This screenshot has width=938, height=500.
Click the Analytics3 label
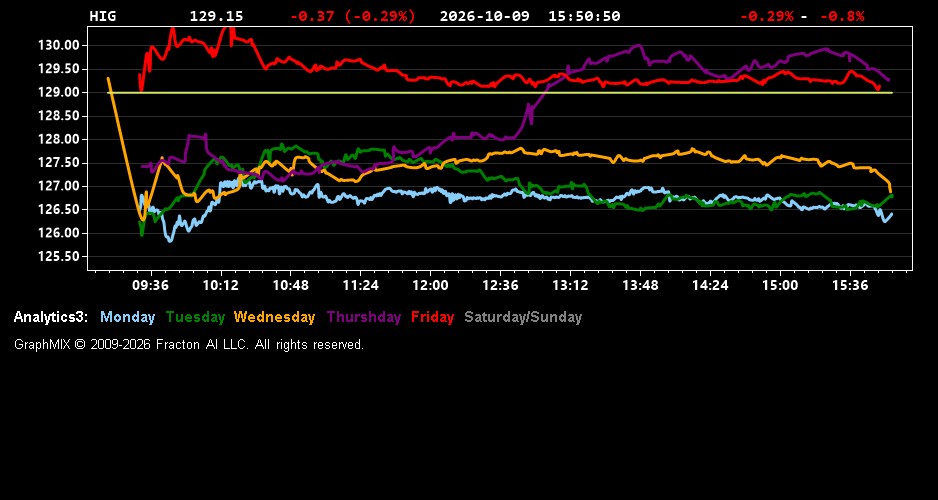tap(51, 317)
